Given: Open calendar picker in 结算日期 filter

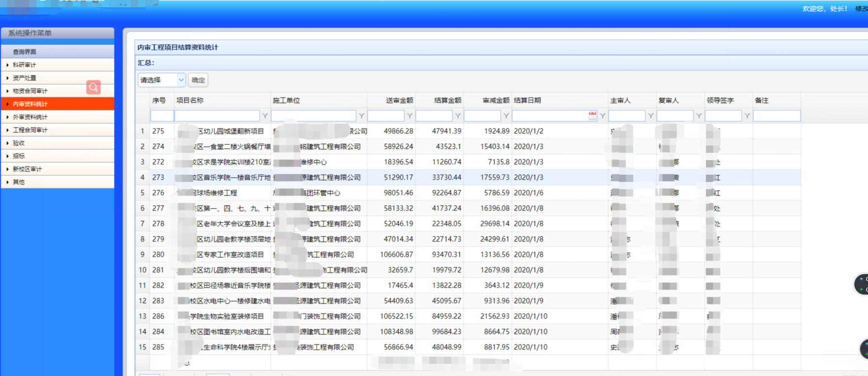Looking at the screenshot, I should click(592, 115).
